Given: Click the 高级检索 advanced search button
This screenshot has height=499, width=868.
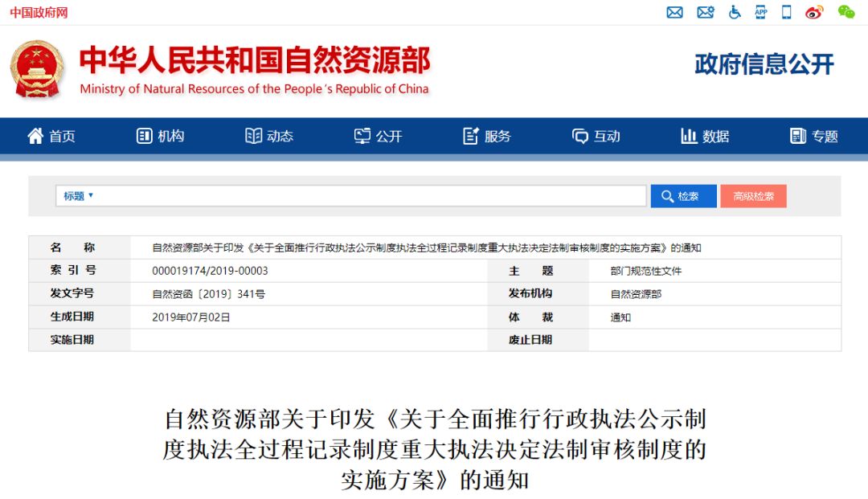Looking at the screenshot, I should coord(753,196).
